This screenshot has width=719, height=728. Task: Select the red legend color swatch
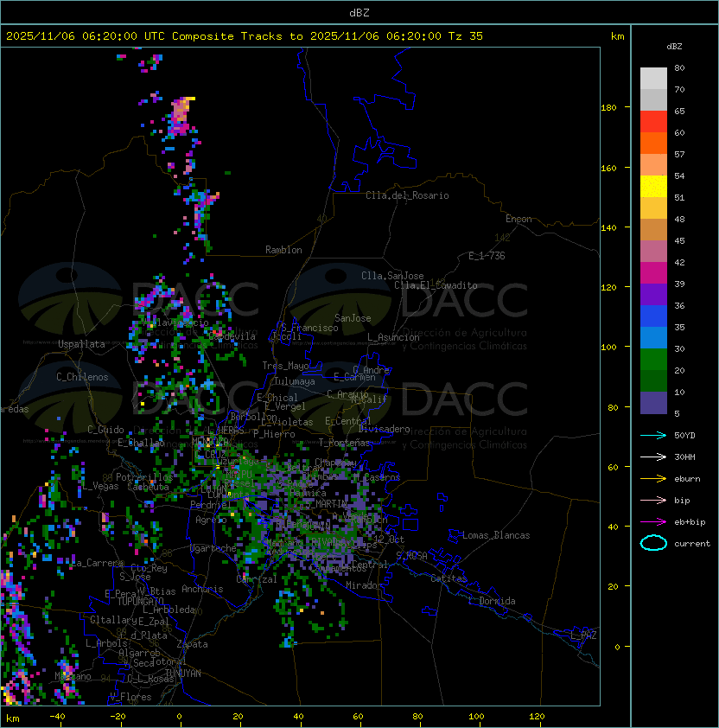653,122
